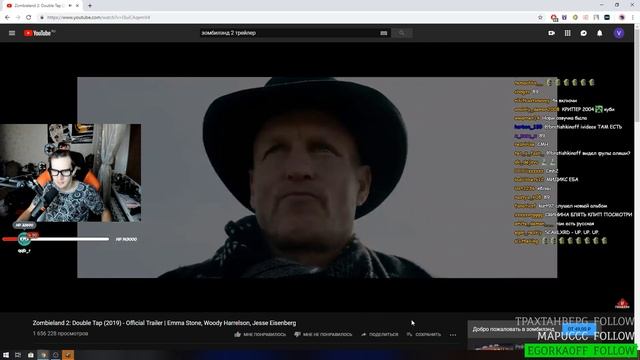Click the magnifier search button
Viewport: 640px width, 360px height.
pos(402,33)
